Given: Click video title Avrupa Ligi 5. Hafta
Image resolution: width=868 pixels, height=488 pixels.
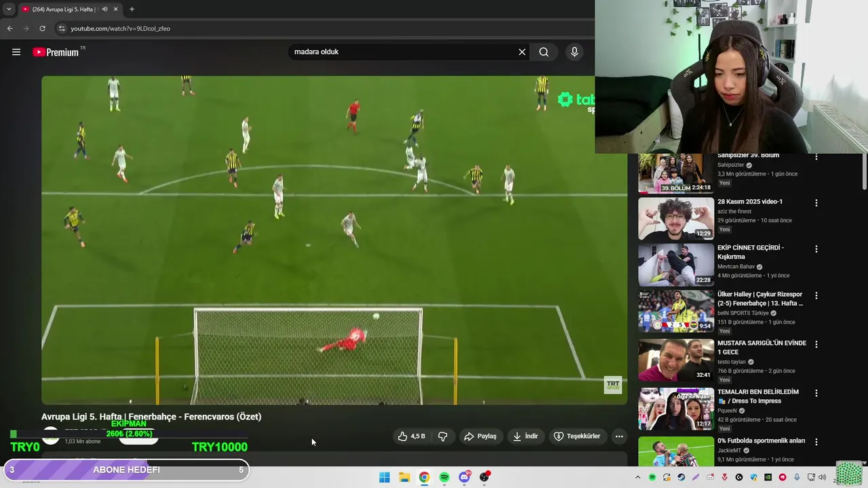Looking at the screenshot, I should pos(151,417).
